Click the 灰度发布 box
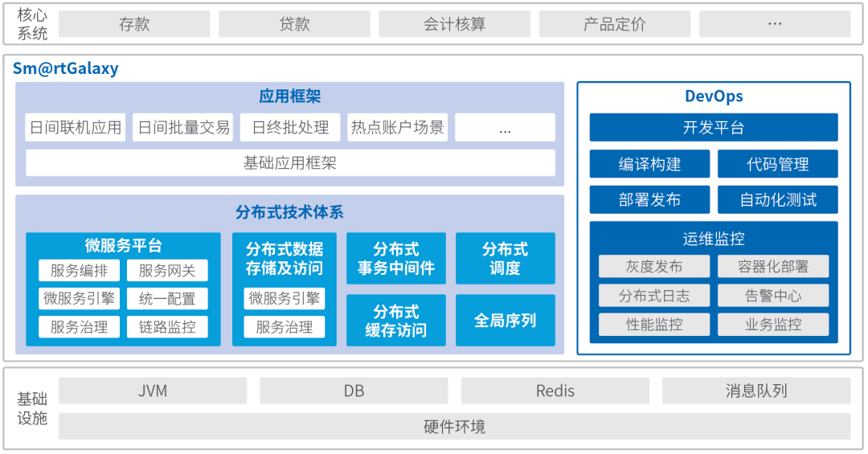Viewport: 868px width, 454px height. click(654, 267)
